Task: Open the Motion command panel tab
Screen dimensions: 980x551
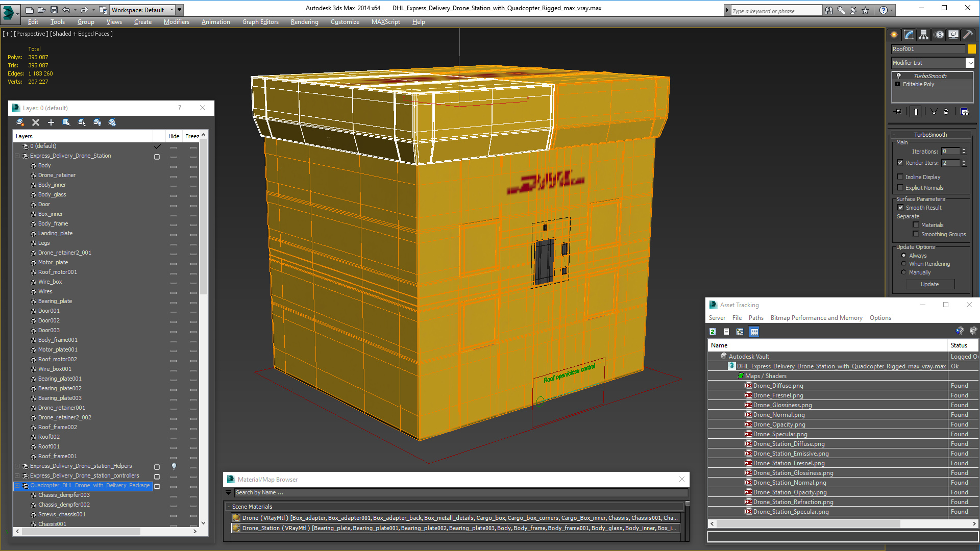Action: (939, 35)
